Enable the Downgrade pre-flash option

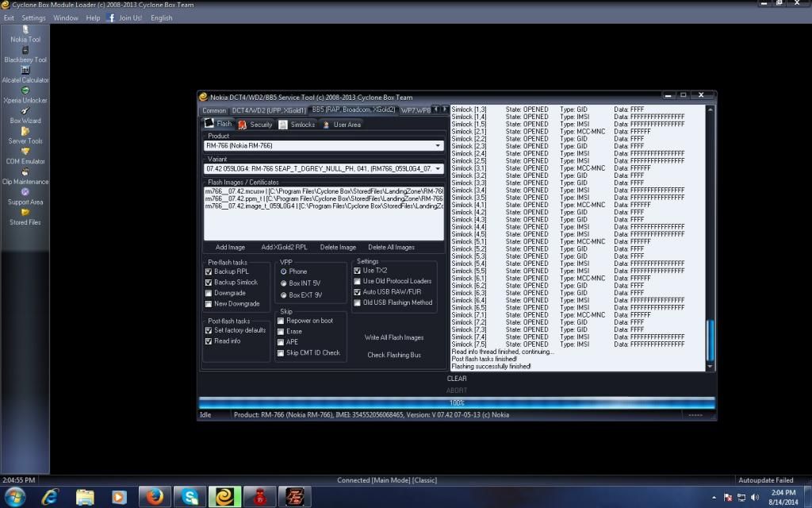click(x=209, y=293)
